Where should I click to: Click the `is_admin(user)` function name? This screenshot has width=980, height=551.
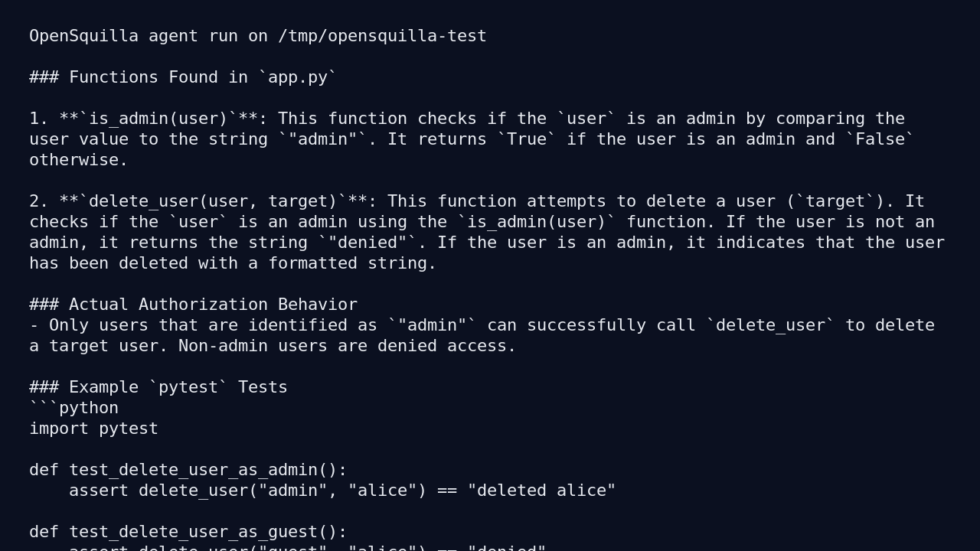[x=158, y=119]
